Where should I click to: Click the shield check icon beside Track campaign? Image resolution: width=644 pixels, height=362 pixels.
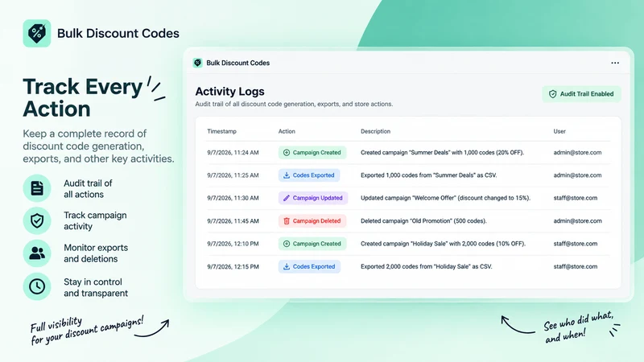(37, 220)
